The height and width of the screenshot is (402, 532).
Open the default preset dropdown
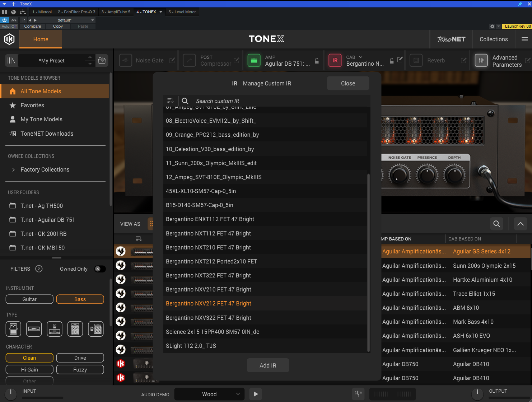[93, 20]
